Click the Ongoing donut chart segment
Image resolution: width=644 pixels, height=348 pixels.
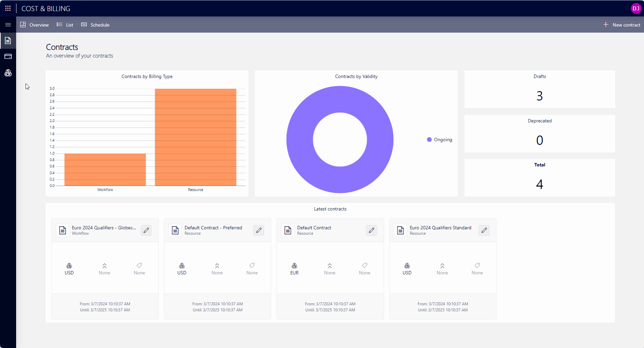click(x=340, y=99)
